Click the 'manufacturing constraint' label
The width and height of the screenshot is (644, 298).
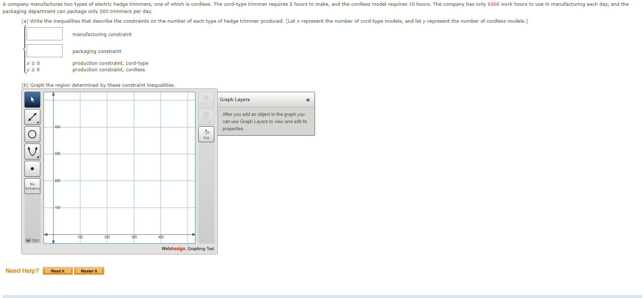pos(102,35)
